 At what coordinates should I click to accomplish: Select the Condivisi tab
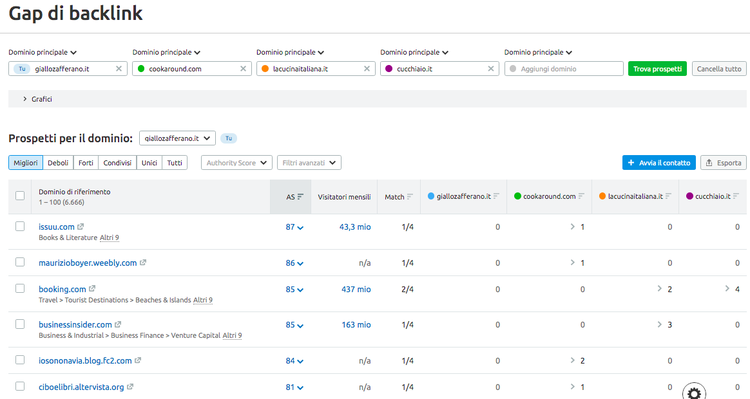(x=117, y=163)
